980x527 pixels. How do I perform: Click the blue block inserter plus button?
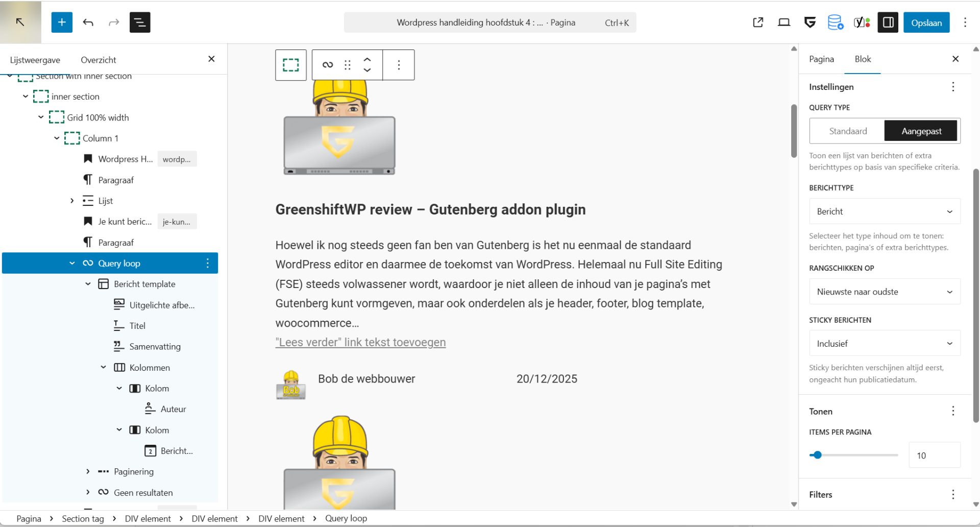click(62, 22)
